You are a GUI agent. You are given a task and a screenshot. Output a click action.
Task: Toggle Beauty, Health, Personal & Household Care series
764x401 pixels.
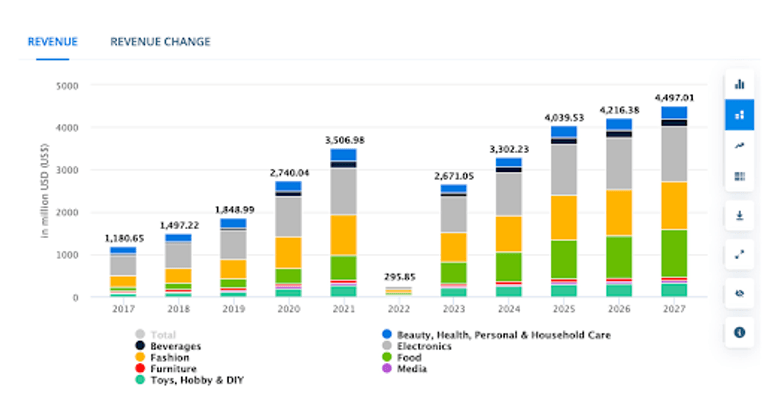(x=496, y=335)
